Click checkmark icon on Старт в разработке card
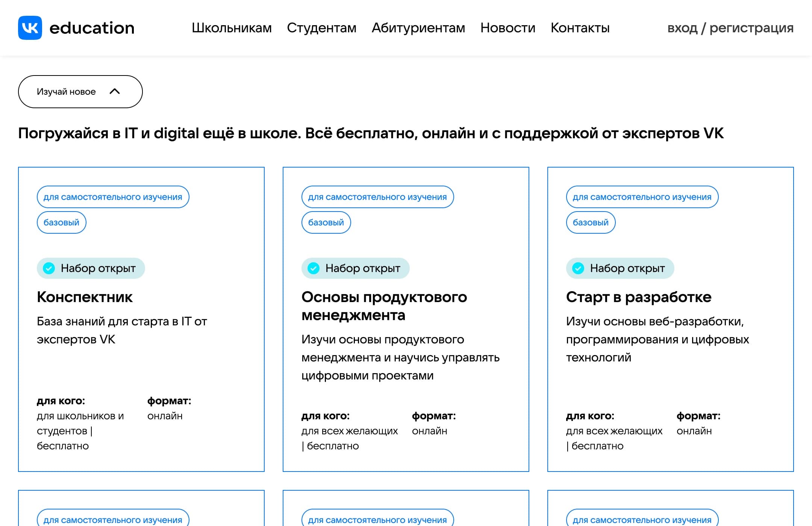This screenshot has height=526, width=812. pos(578,268)
